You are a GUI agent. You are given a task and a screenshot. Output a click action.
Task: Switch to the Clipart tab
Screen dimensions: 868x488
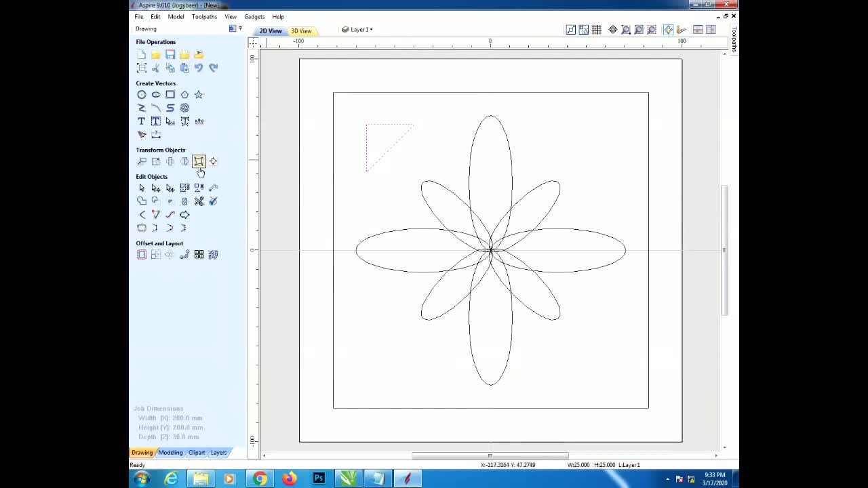pos(197,453)
